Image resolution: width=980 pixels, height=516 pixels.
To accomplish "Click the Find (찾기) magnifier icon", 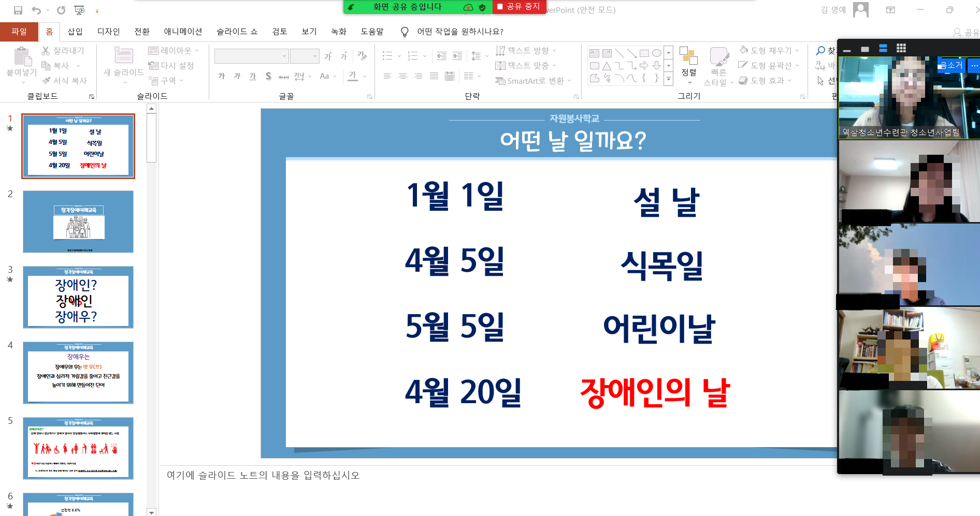I will [x=820, y=51].
